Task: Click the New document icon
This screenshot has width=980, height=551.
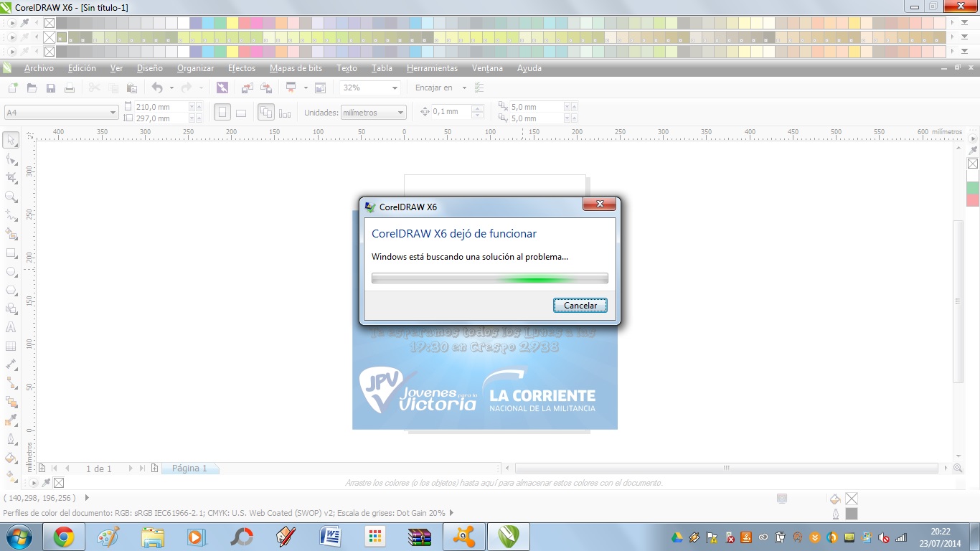Action: (13, 88)
